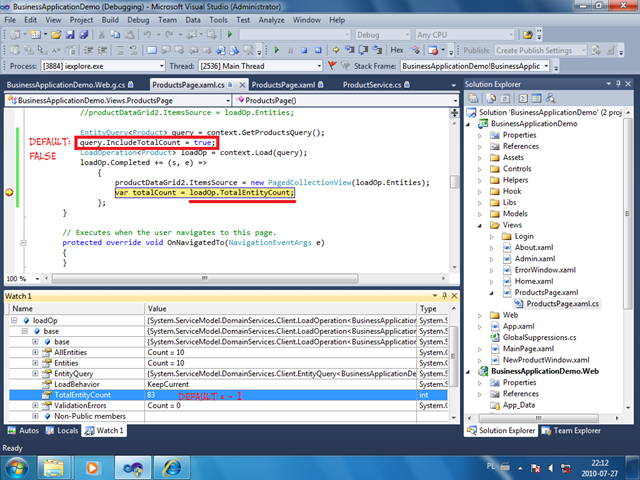Viewport: 640px width, 480px height.
Task: Click the Add New Item icon
Action: [x=36, y=35]
